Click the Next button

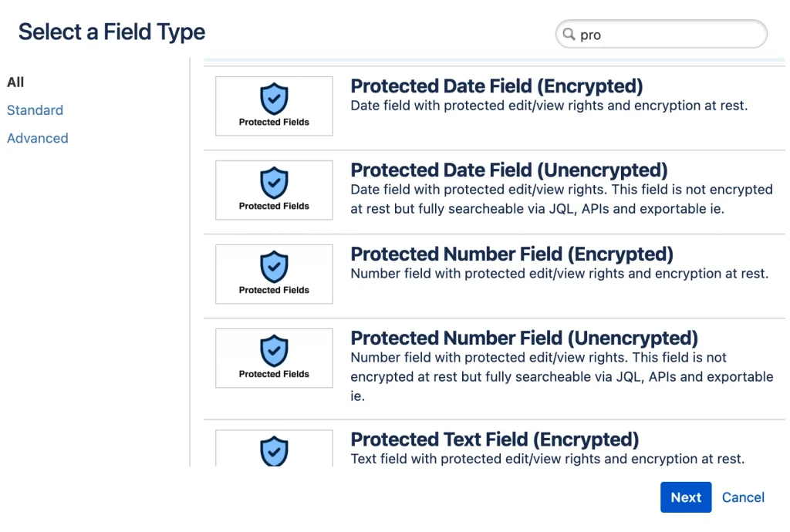pyautogui.click(x=686, y=497)
